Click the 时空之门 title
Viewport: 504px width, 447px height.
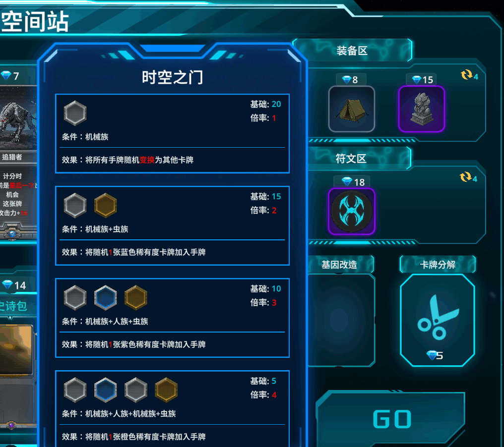172,77
